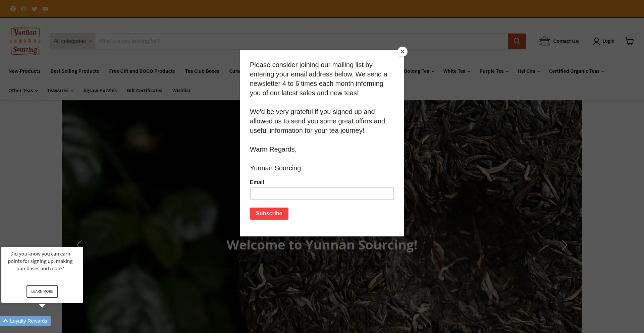Expand the Other Teas menu

23,91
